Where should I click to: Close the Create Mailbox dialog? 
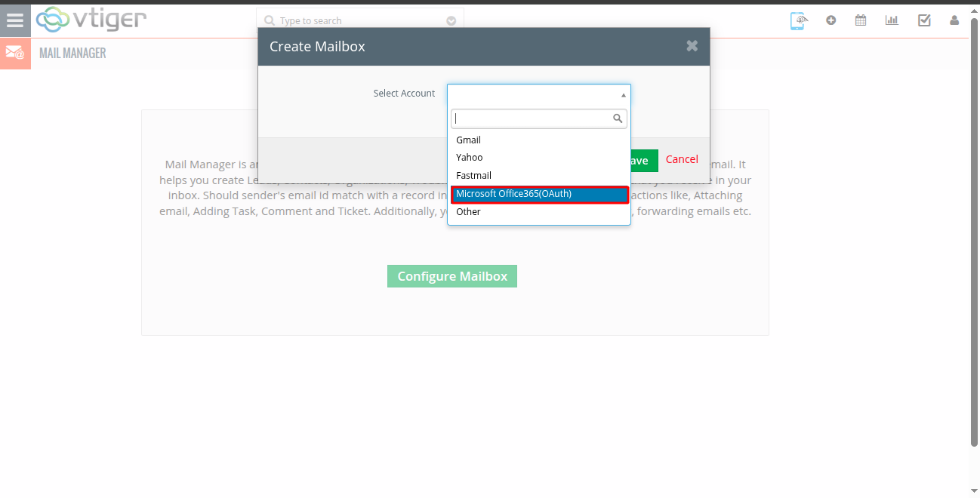(692, 46)
